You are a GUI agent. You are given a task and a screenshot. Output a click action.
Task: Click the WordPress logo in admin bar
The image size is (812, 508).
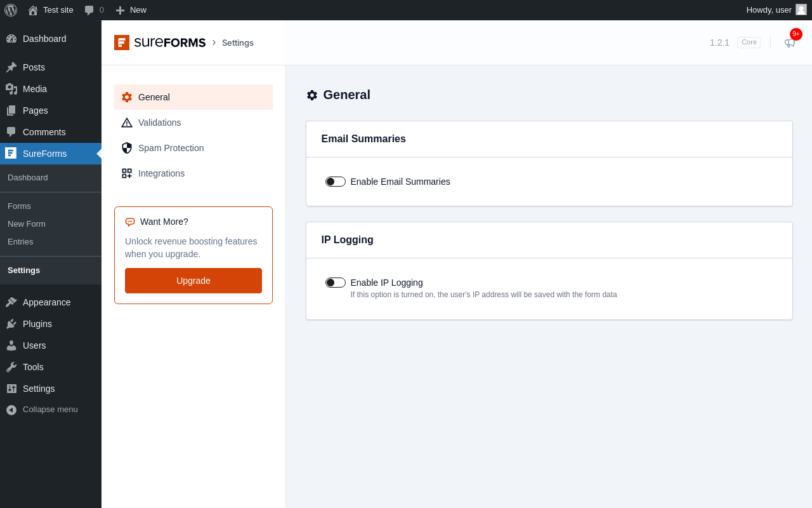pyautogui.click(x=11, y=10)
